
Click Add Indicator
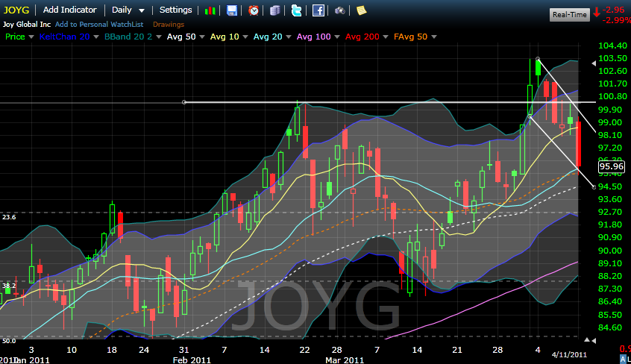click(69, 10)
